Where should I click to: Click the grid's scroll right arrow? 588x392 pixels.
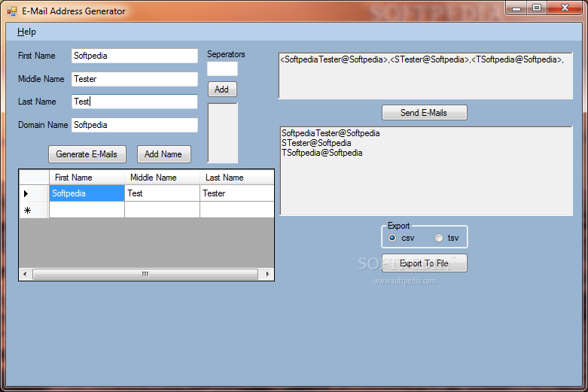(267, 275)
